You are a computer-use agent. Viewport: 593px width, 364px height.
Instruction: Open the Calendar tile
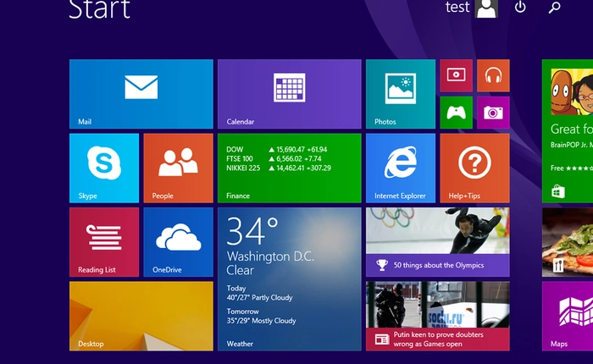[290, 94]
